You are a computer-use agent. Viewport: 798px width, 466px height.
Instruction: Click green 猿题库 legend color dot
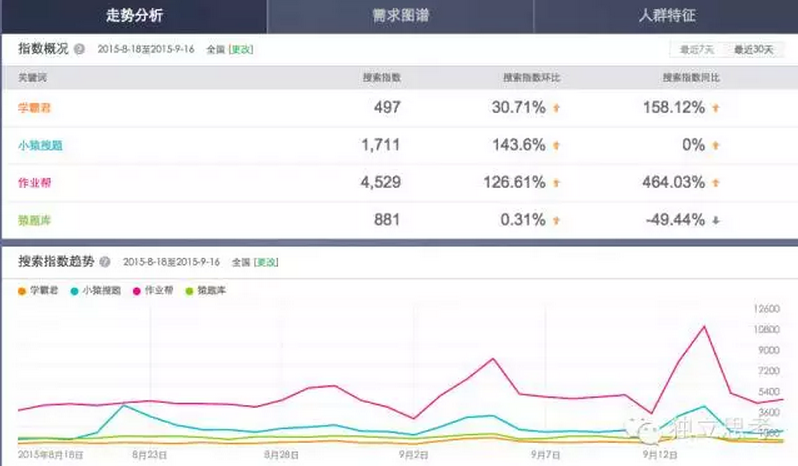pyautogui.click(x=191, y=290)
